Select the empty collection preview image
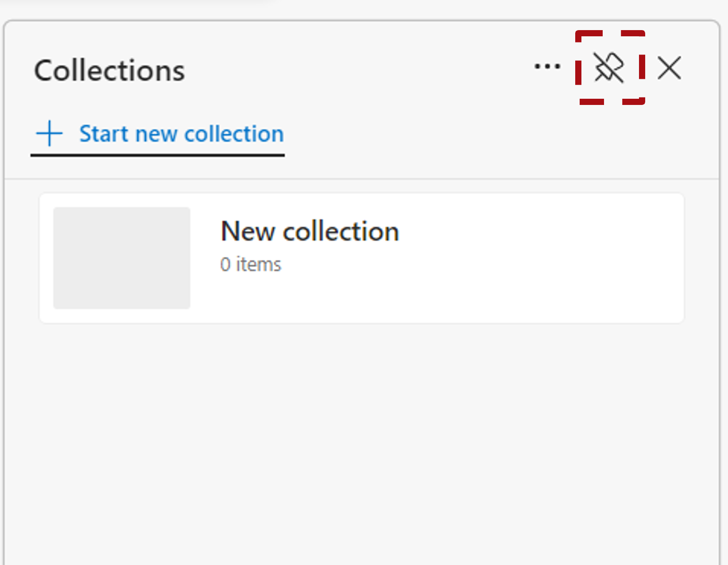The image size is (728, 565). tap(122, 258)
